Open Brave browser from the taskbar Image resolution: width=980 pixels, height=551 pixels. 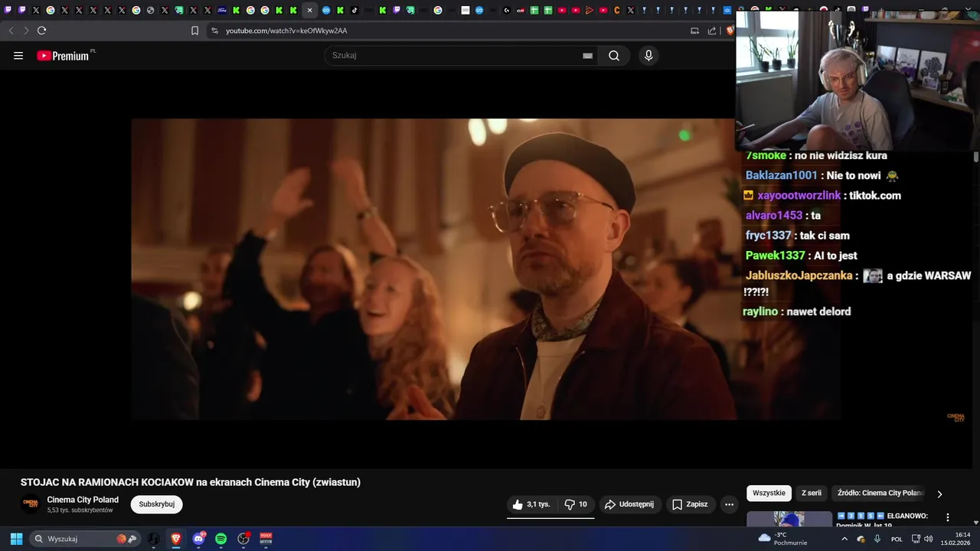tap(176, 539)
